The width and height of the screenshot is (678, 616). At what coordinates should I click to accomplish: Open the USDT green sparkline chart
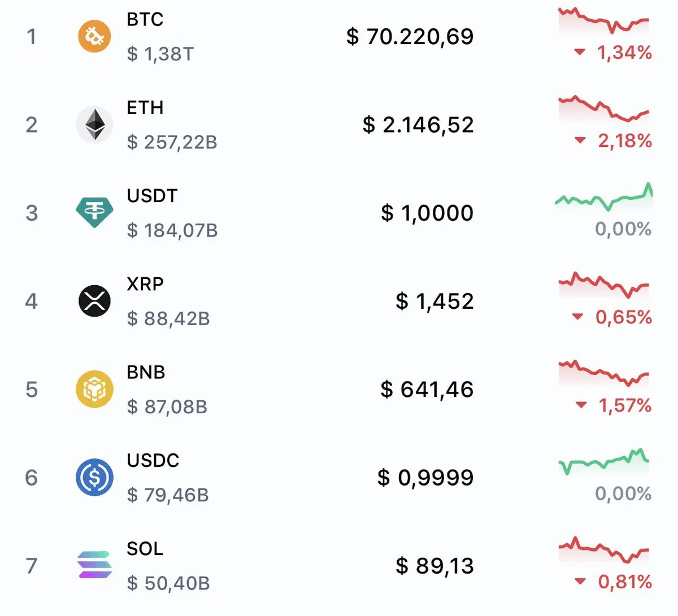click(x=603, y=198)
